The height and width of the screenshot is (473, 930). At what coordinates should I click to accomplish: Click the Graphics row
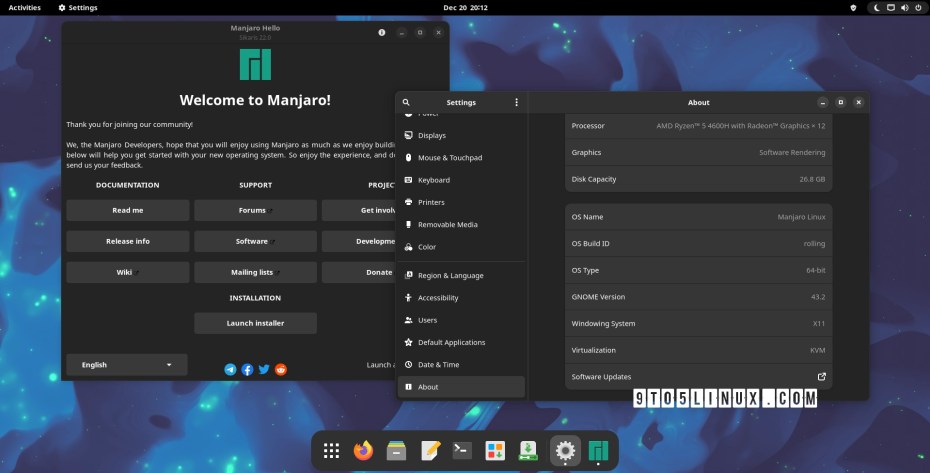click(x=698, y=153)
